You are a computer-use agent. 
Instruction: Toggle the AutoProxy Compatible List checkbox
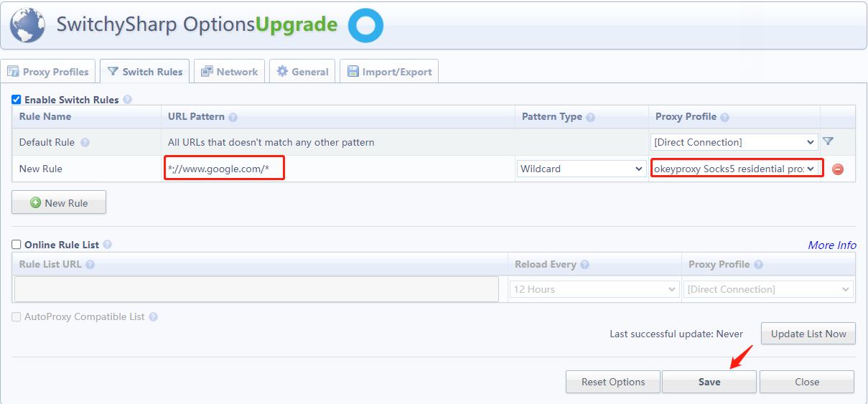[x=17, y=316]
